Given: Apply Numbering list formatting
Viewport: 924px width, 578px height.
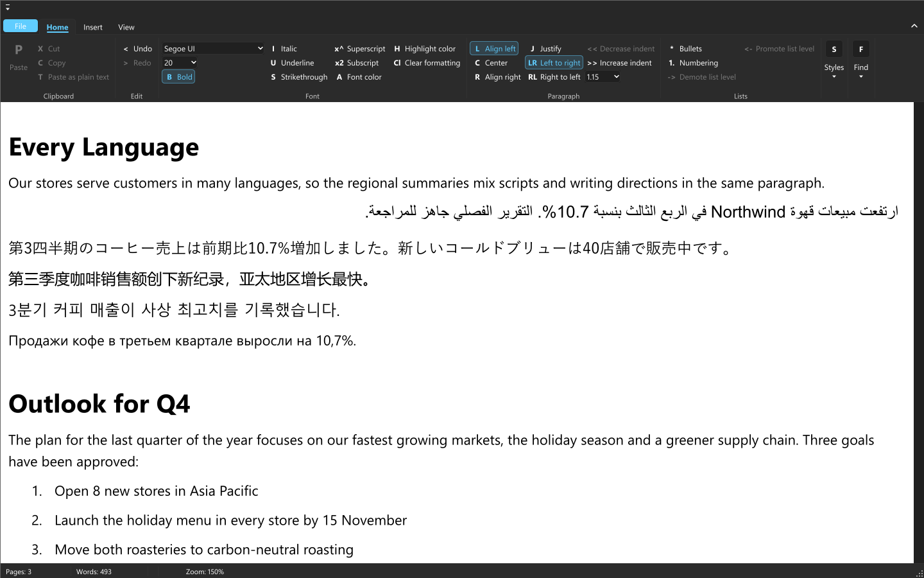Looking at the screenshot, I should point(693,63).
